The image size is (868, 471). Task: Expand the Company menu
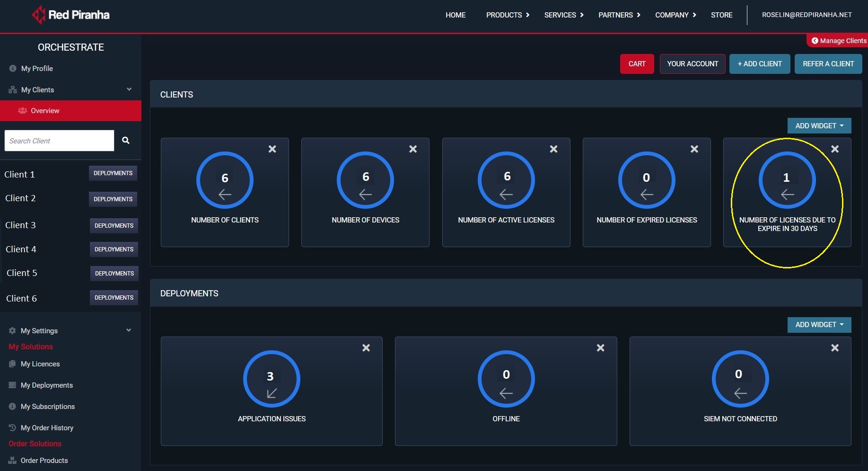[x=675, y=15]
